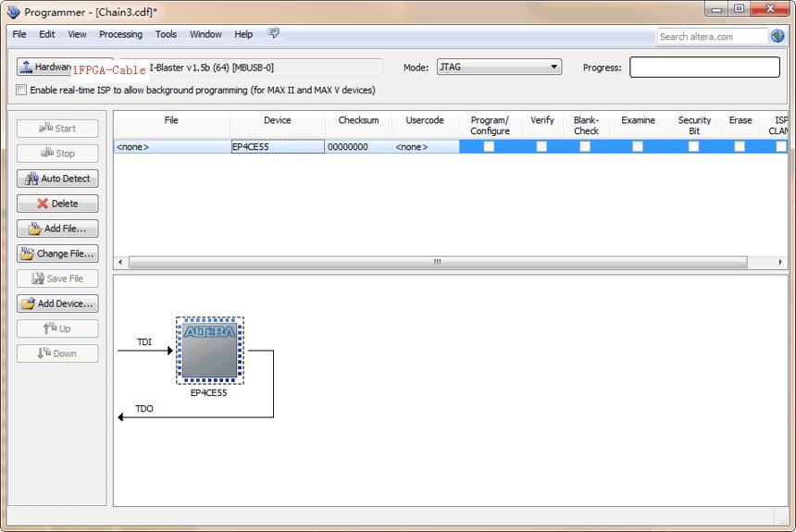The width and height of the screenshot is (796, 532).
Task: Select the EP4CE55 Device cell
Action: [x=278, y=147]
